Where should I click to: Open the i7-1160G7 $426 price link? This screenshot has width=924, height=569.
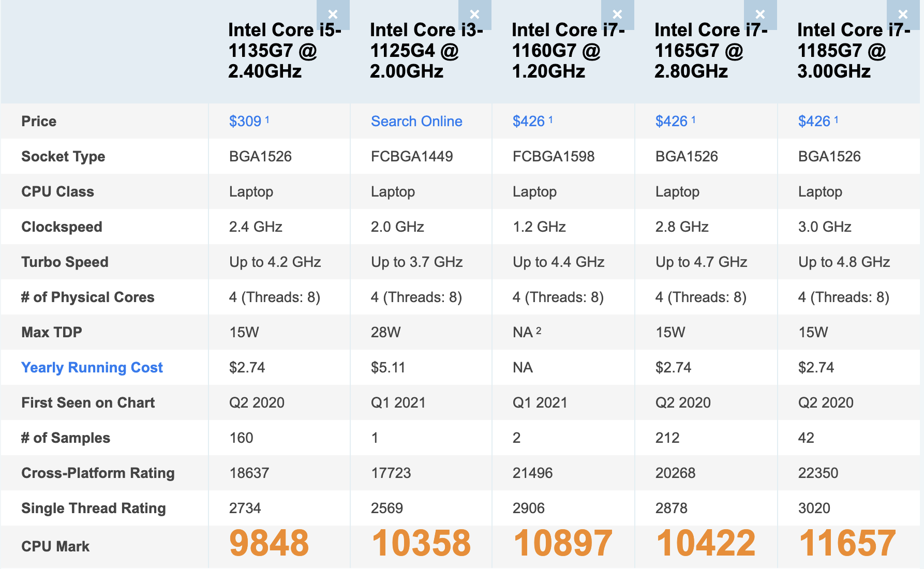tap(529, 121)
